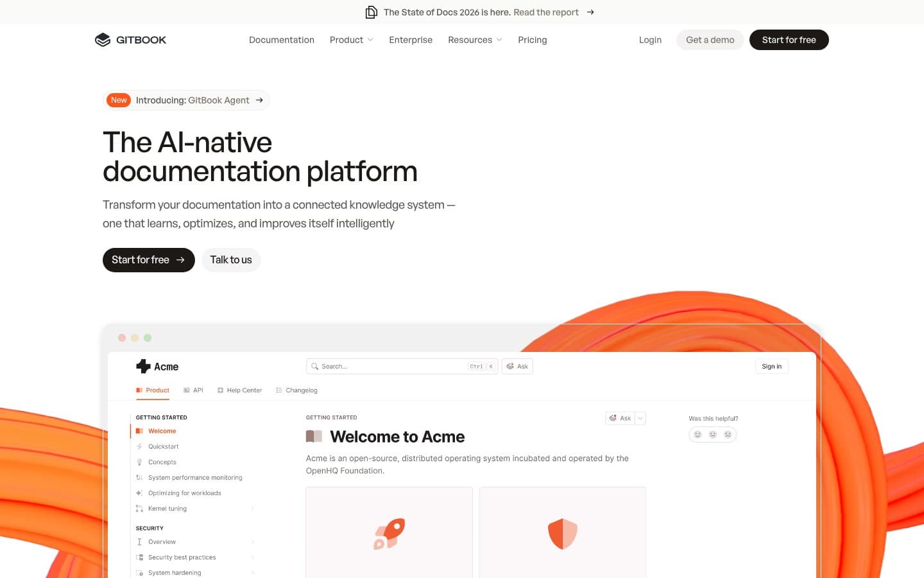This screenshot has width=924, height=578.
Task: Switch to the API tab
Action: tap(193, 390)
